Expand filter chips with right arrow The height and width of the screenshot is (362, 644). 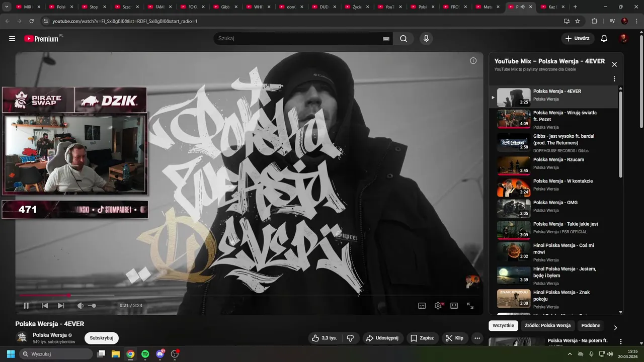point(615,327)
